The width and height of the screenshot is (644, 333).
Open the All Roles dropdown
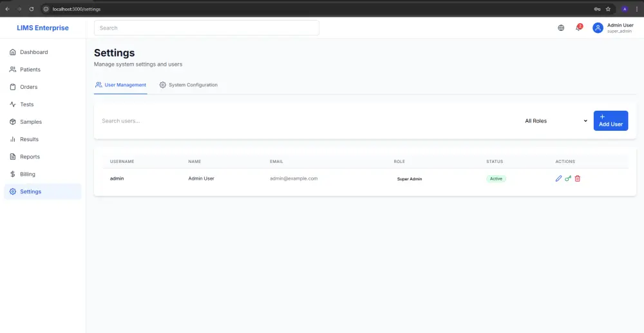click(x=556, y=120)
